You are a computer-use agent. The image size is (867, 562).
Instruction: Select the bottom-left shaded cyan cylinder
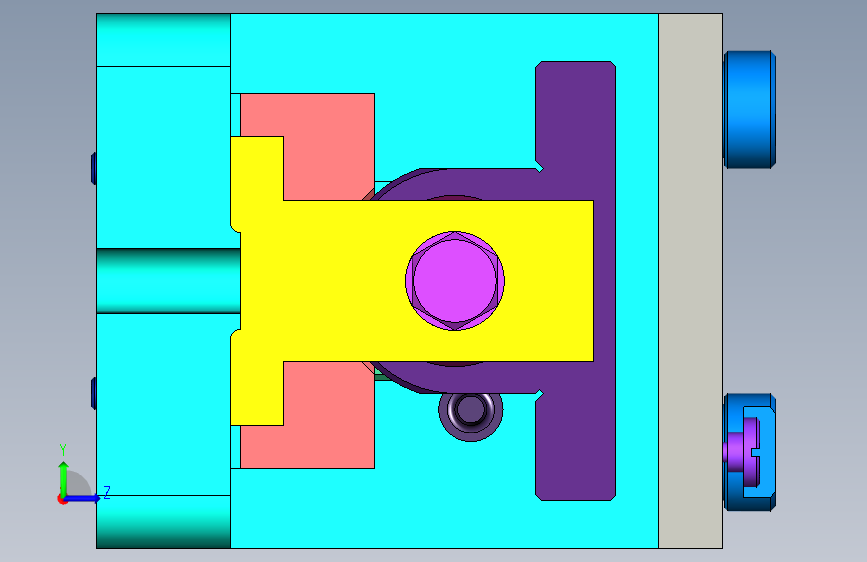(x=163, y=522)
